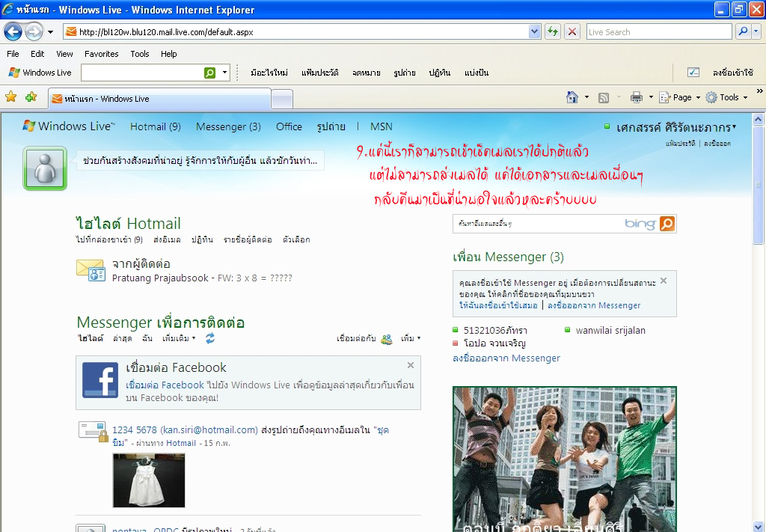
Task: Click the ลงชื่อเข้าใช้ toolbar button
Action: pos(733,73)
